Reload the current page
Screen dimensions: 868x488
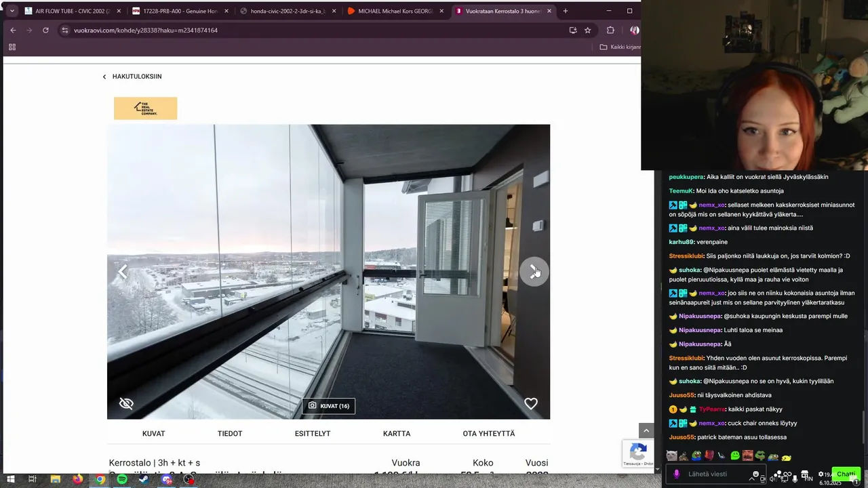click(x=45, y=30)
